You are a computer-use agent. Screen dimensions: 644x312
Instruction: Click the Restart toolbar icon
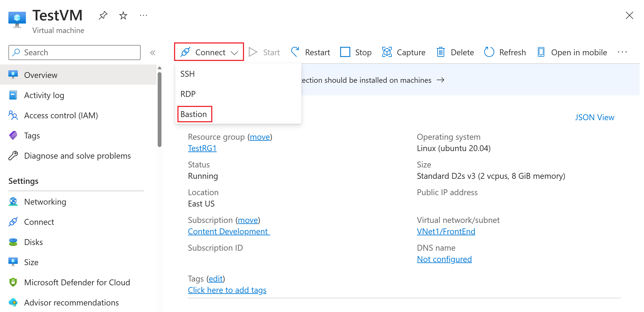pyautogui.click(x=295, y=52)
